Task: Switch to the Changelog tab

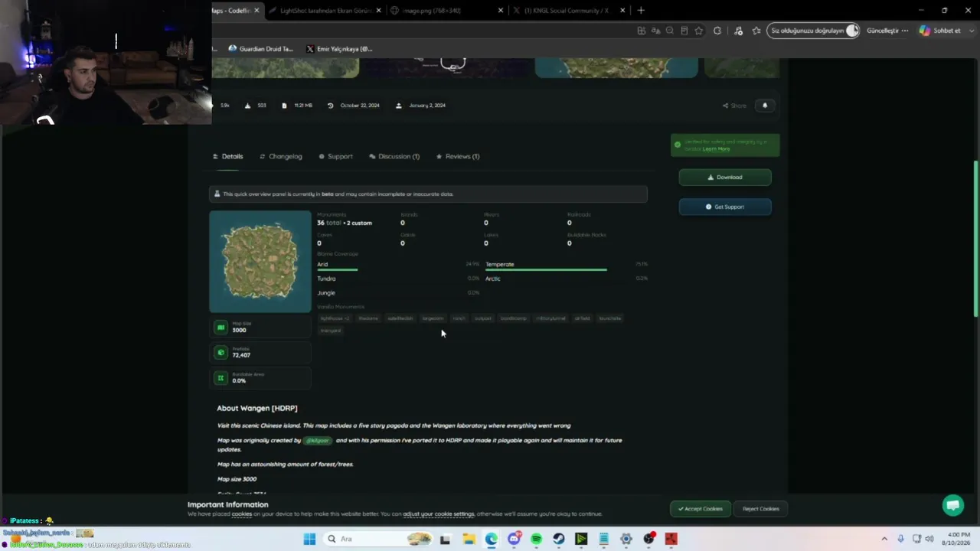Action: tap(281, 156)
